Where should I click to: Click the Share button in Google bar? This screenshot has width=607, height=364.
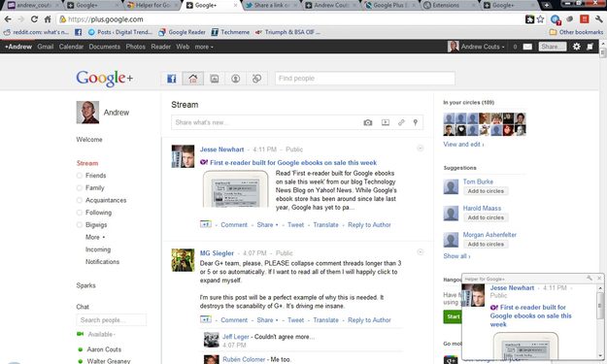553,47
